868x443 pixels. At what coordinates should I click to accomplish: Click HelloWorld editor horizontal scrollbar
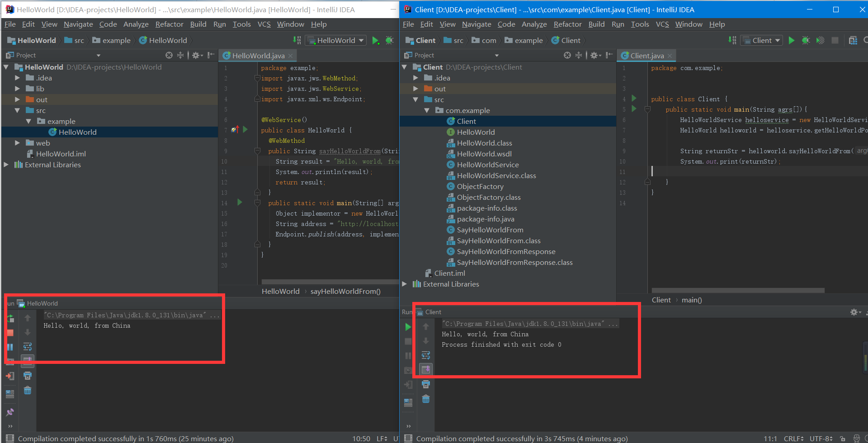pos(330,282)
